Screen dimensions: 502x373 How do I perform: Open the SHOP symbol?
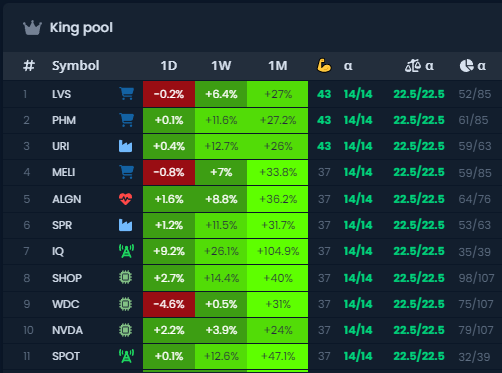67,278
